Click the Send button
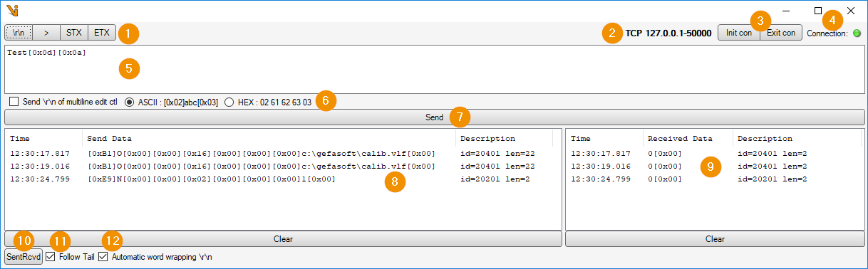The width and height of the screenshot is (868, 269). pos(435,117)
